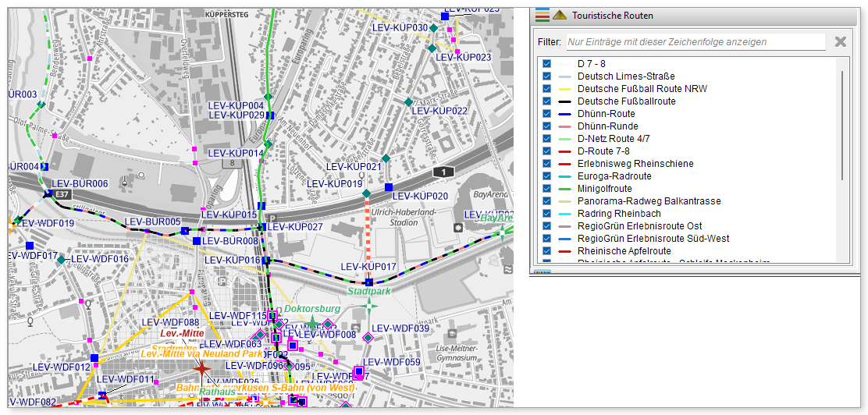
Task: Select blue square node above LEV-WDF012
Action: pyautogui.click(x=94, y=358)
